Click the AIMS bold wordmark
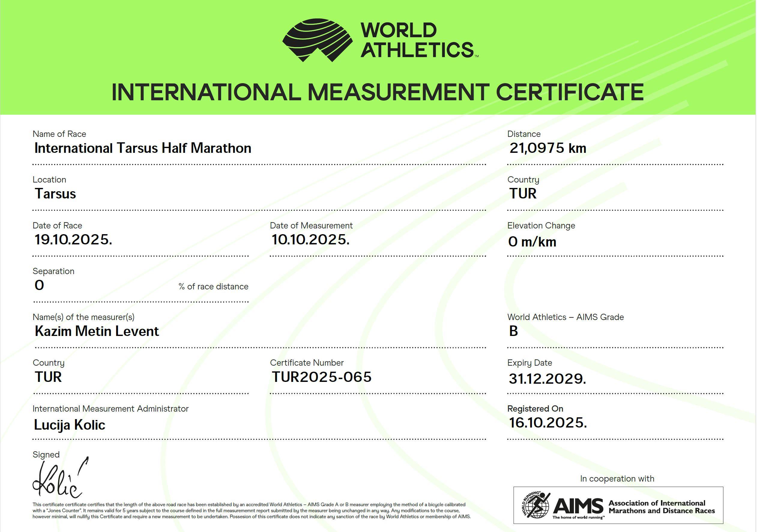 [x=578, y=506]
